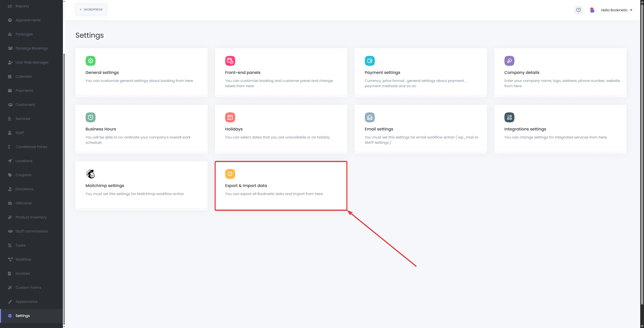The image size is (644, 328).
Task: Click the Calendar icon in sidebar
Action: tap(10, 76)
